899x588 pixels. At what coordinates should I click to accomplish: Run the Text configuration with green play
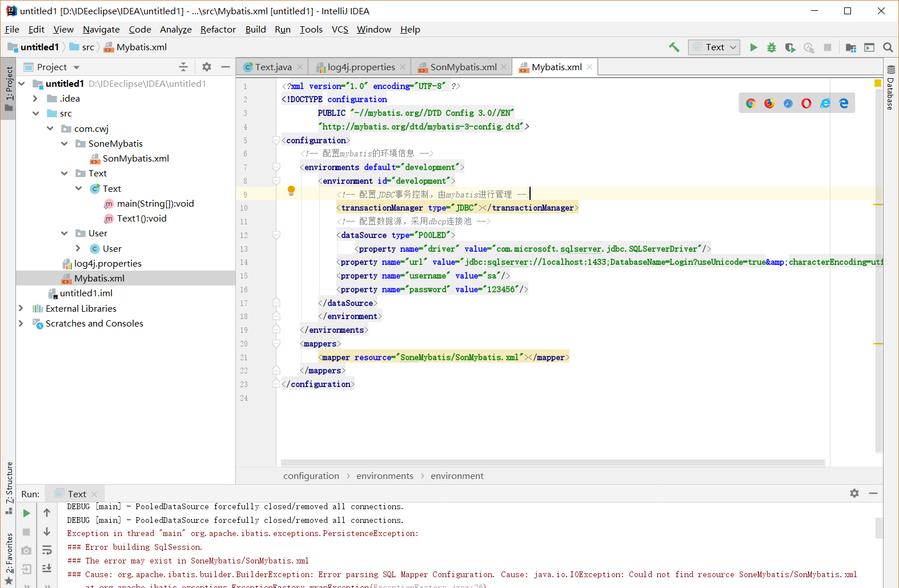click(753, 47)
